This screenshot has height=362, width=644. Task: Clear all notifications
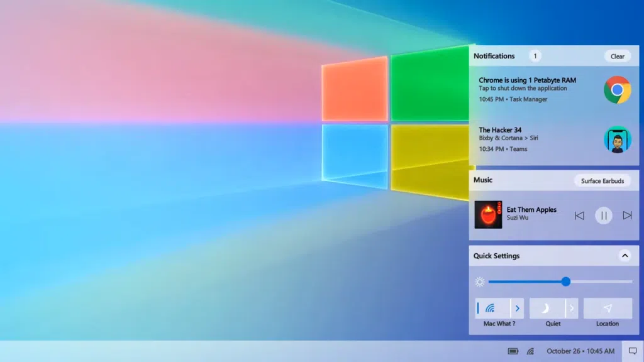[x=617, y=56]
